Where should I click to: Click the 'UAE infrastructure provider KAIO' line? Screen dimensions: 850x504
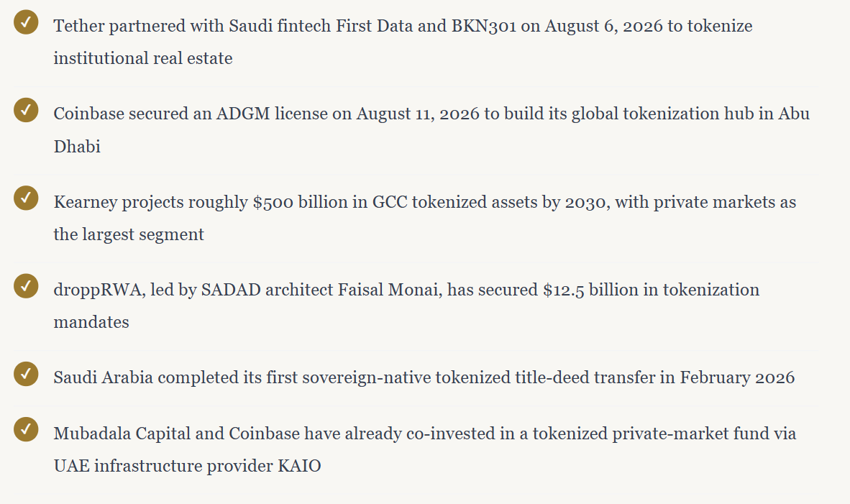(x=187, y=465)
